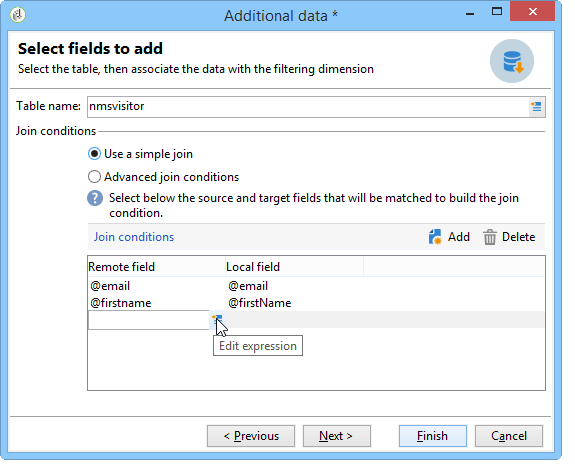Maximize the Additional data window
This screenshot has height=474, width=575.
pos(497,12)
